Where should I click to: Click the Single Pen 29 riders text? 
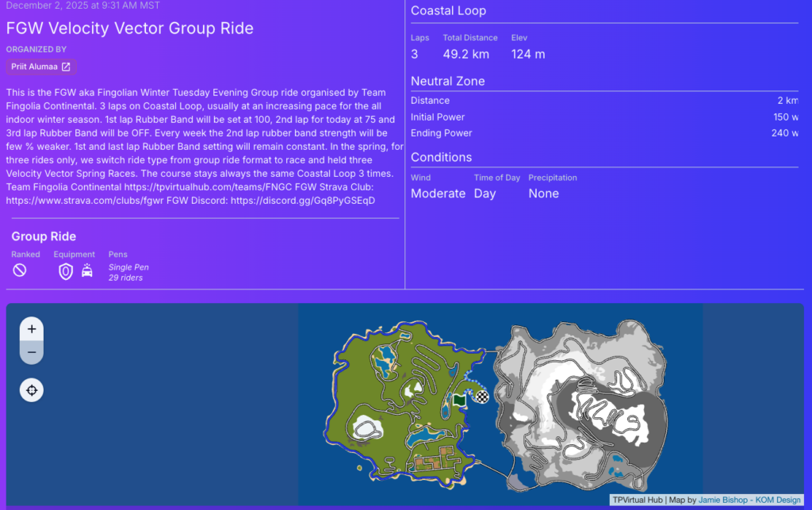tap(128, 273)
